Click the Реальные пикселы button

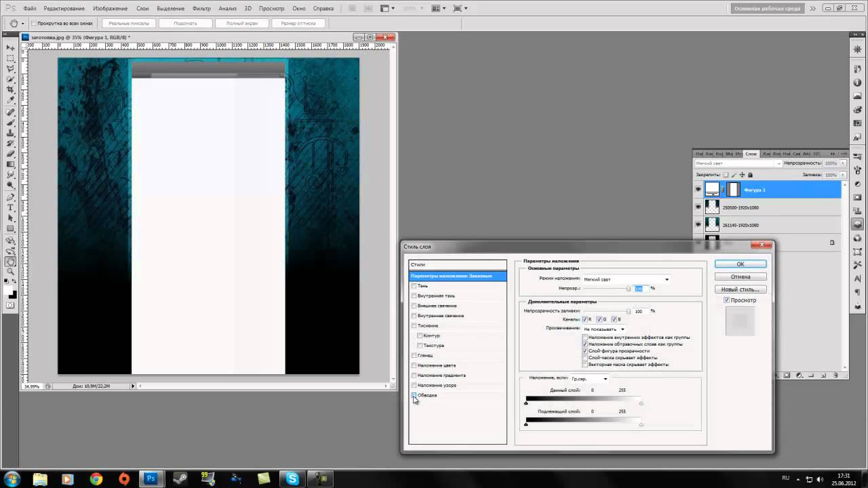tap(129, 23)
